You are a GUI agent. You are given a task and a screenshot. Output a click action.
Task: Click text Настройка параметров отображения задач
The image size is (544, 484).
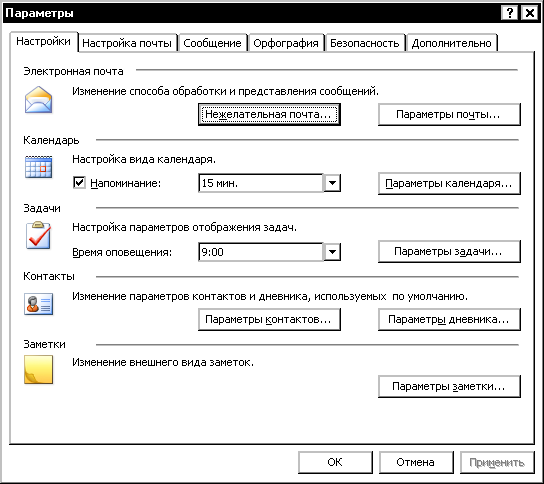point(185,227)
